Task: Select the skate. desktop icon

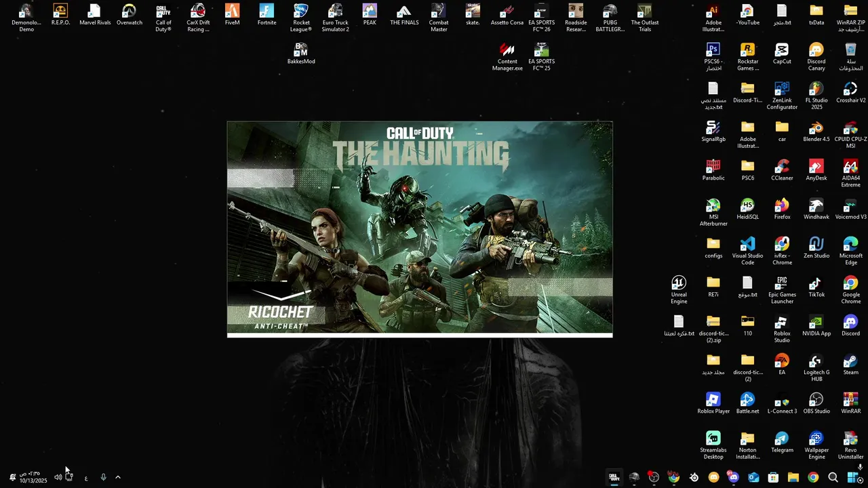Action: click(x=473, y=15)
